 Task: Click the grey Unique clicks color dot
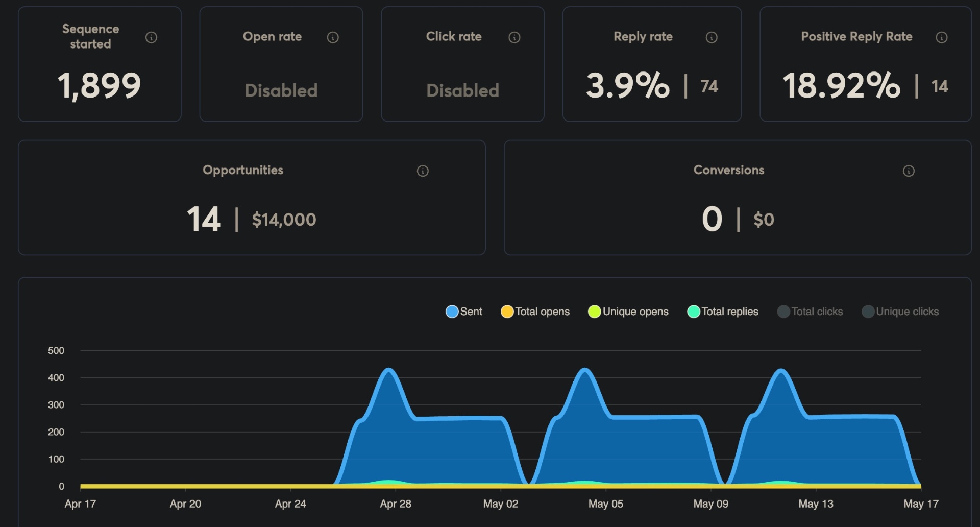coord(868,312)
